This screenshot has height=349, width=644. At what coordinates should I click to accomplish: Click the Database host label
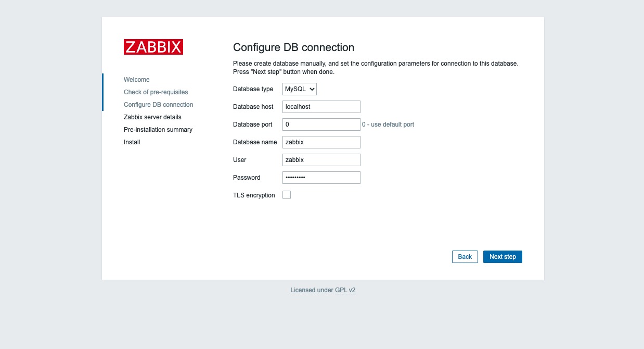coord(253,107)
